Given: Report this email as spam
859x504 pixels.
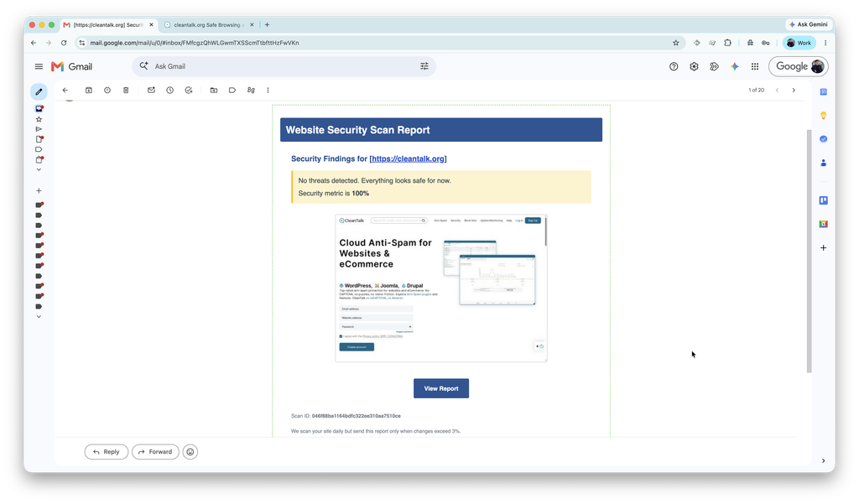Looking at the screenshot, I should tap(107, 90).
